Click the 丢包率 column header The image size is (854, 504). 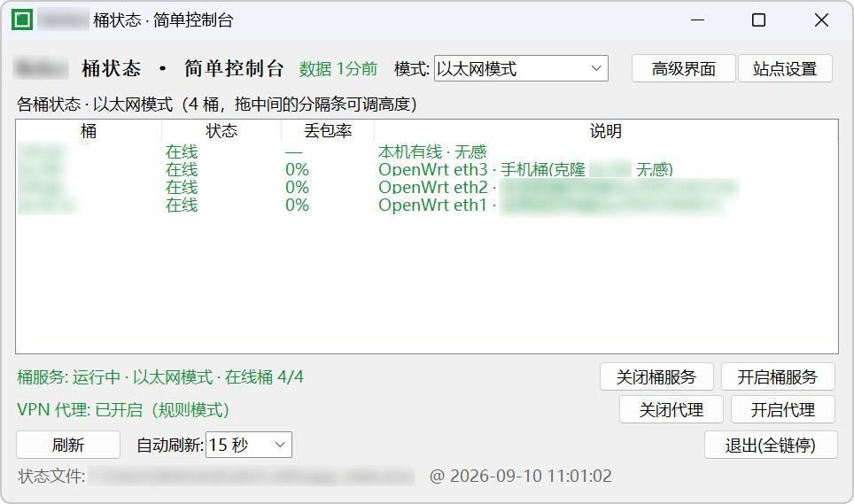328,130
